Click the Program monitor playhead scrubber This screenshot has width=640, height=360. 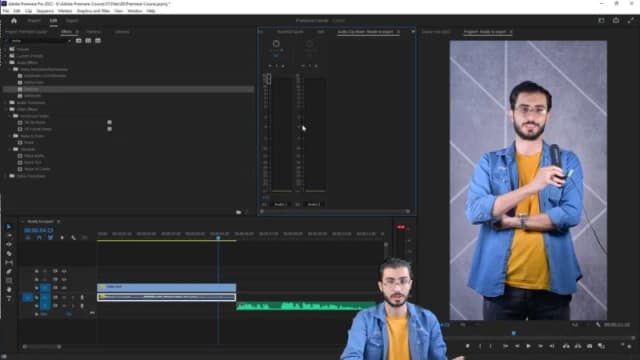pyautogui.click(x=514, y=333)
